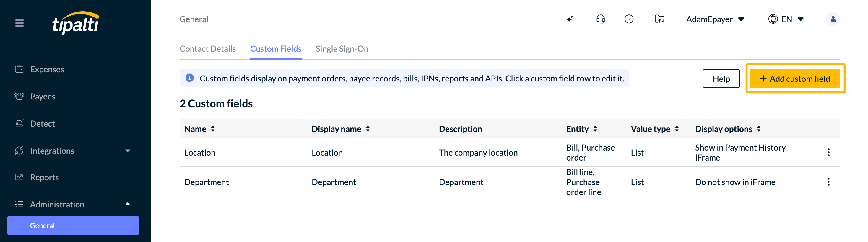The width and height of the screenshot is (868, 242).
Task: Click 'Bill line, Purchase order line' entity cell
Action: click(583, 182)
